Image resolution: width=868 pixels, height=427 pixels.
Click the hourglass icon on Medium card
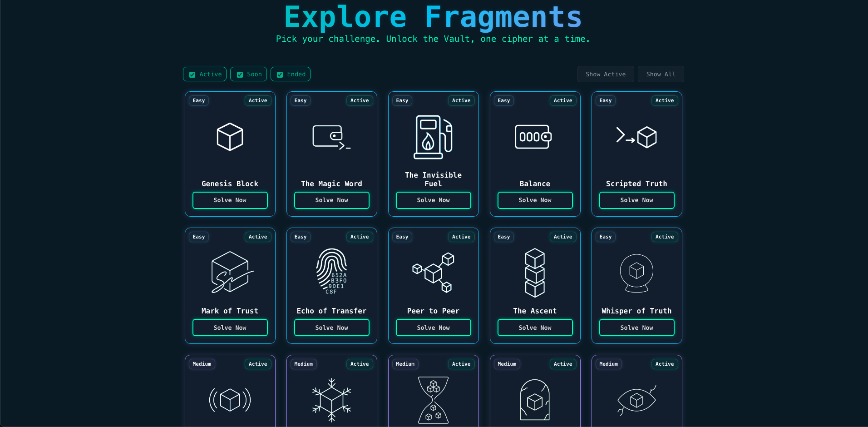tap(433, 400)
